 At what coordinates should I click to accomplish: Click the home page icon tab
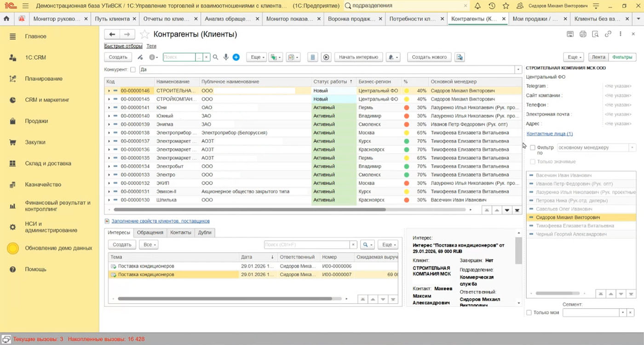pyautogui.click(x=6, y=19)
